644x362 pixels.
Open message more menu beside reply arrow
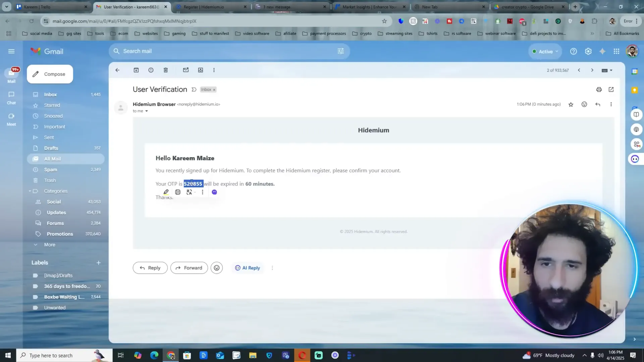pos(611,104)
